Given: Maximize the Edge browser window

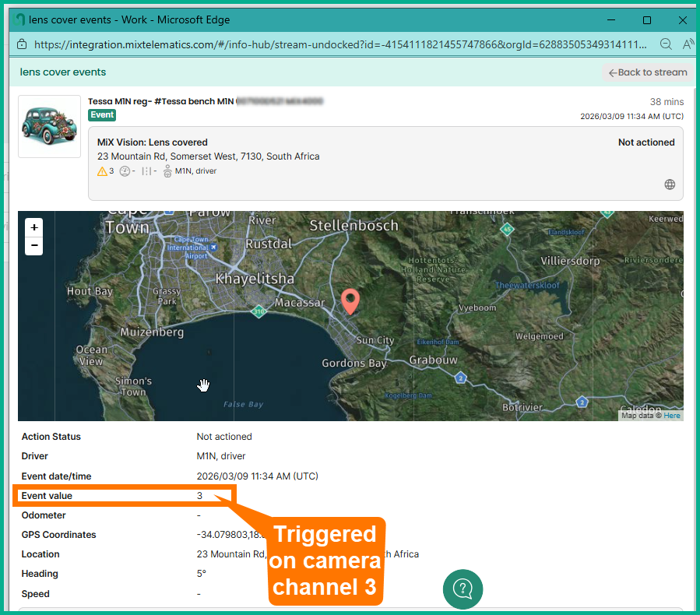Looking at the screenshot, I should (x=646, y=19).
